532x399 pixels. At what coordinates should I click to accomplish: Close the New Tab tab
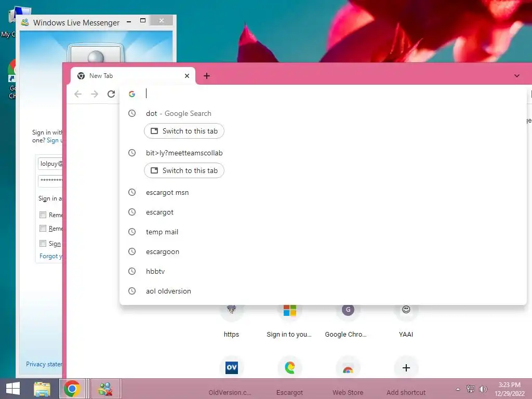[187, 76]
